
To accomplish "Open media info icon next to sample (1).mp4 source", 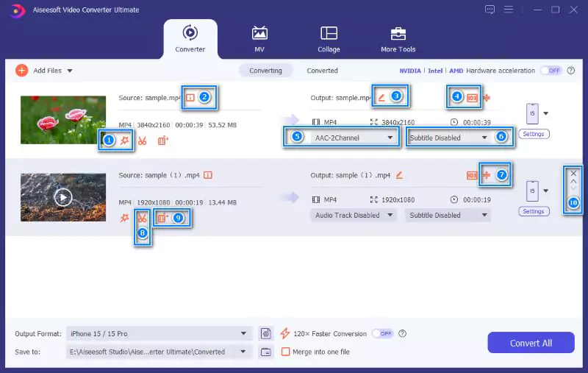I will 208,175.
